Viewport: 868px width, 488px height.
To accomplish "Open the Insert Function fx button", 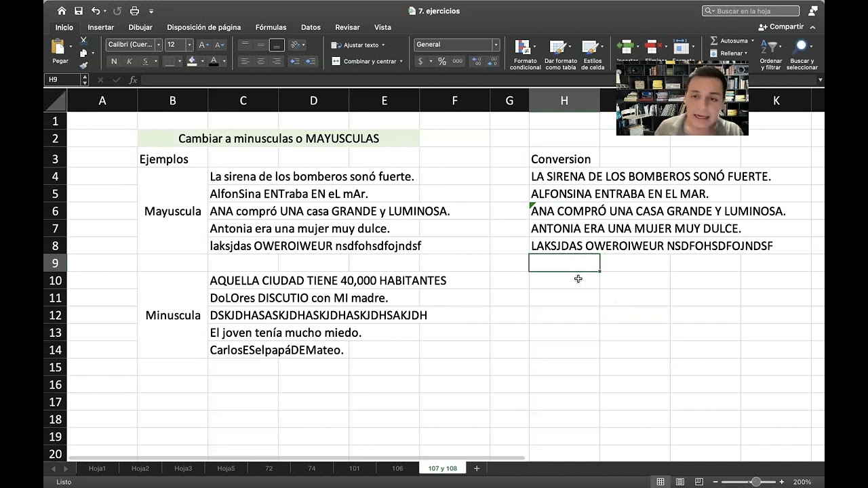I will click(x=133, y=80).
